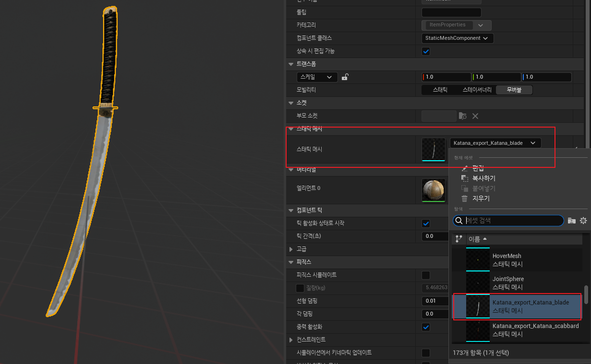
Task: Select HoverMesh static mesh asset
Action: coord(518,260)
